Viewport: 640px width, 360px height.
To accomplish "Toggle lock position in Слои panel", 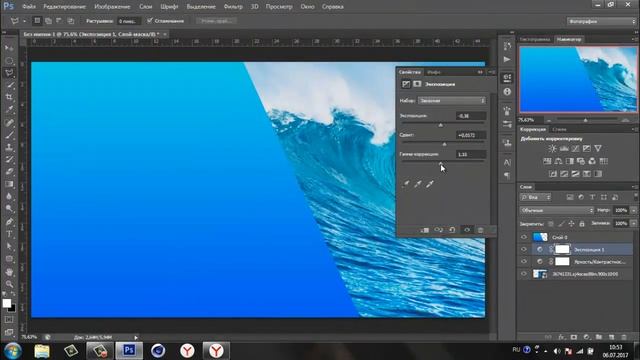I will [x=571, y=224].
